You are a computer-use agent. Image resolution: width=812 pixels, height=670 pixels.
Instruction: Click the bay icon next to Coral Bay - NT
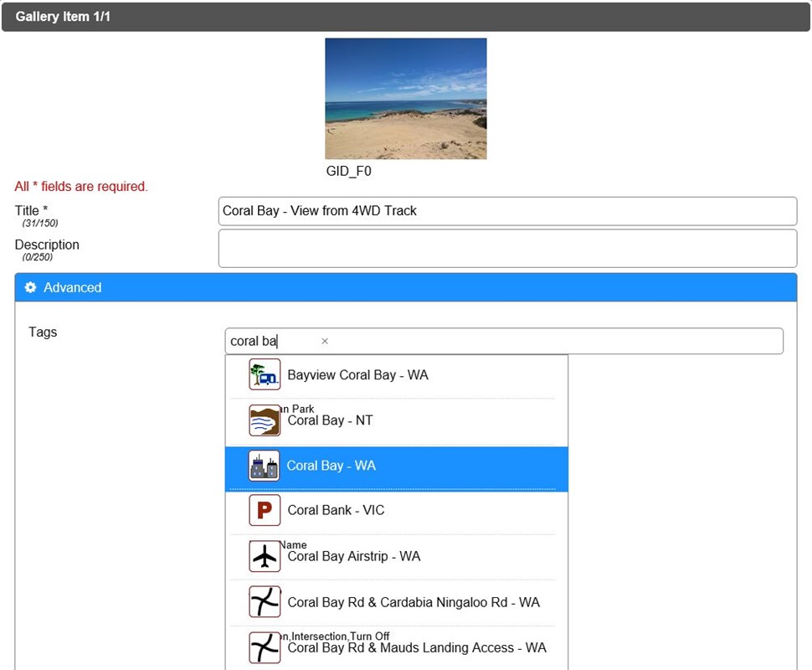265,420
